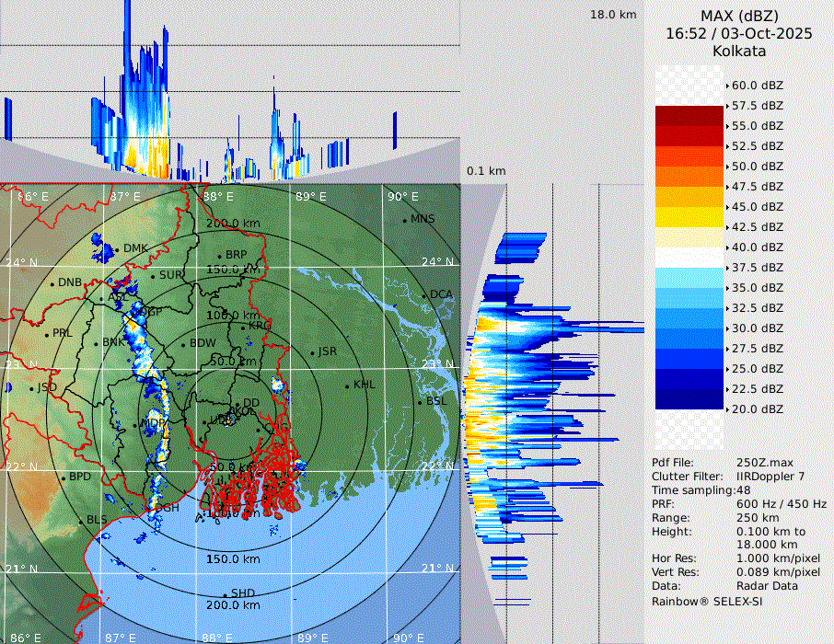Viewport: 834px width, 644px height.
Task: Select the KHL station marker
Action: (x=347, y=385)
